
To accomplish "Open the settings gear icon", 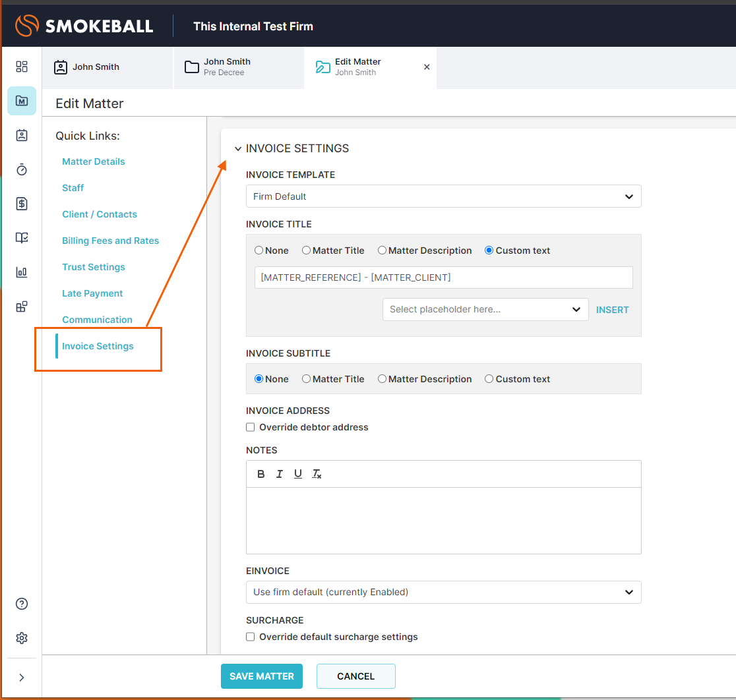I will point(22,638).
